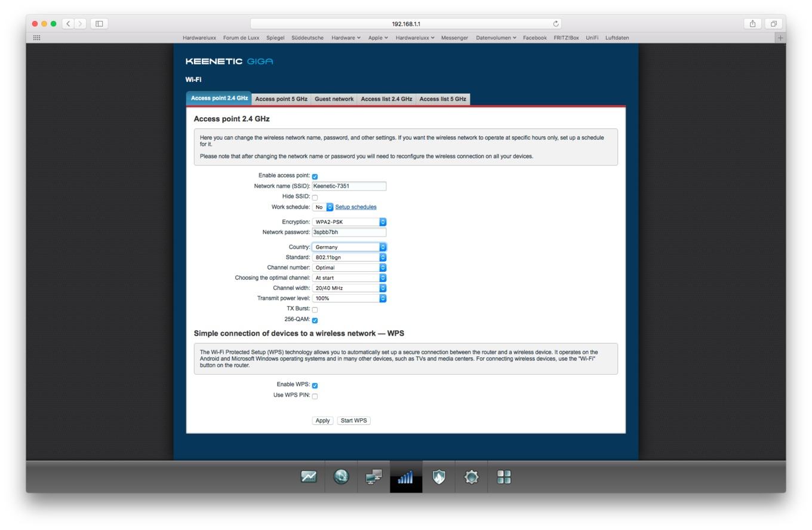Reload the page
The width and height of the screenshot is (812, 530).
[x=556, y=24]
